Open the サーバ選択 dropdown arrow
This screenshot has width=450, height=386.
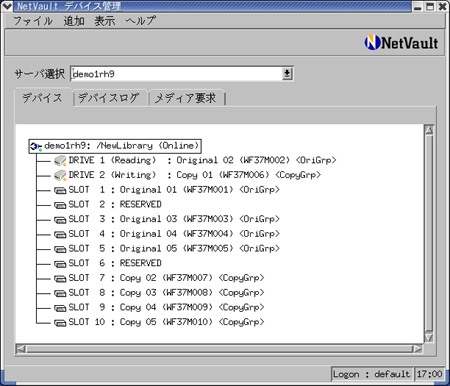pyautogui.click(x=287, y=74)
